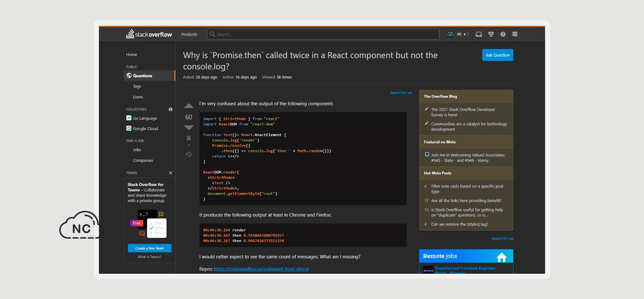Viewport: 644px width, 299px height.
Task: Open Filter vote casts meta post
Action: (467, 189)
